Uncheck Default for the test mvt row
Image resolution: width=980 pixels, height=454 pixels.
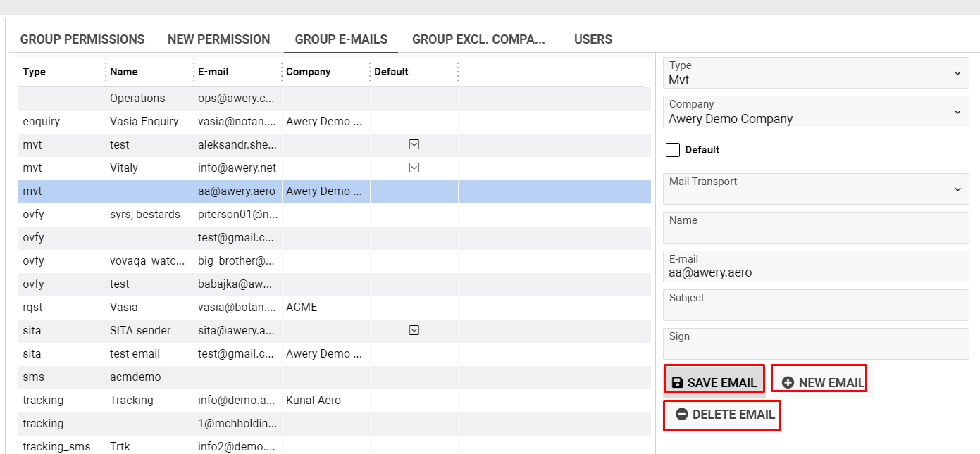414,144
